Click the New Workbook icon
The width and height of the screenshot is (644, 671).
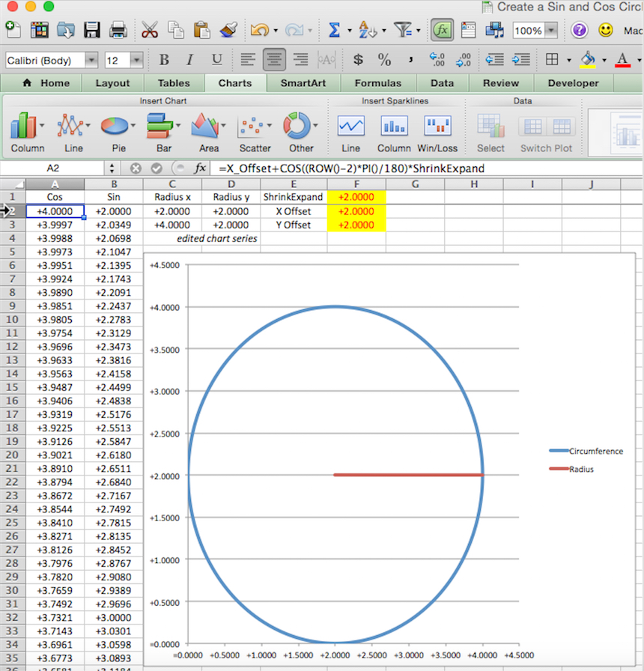(13, 30)
